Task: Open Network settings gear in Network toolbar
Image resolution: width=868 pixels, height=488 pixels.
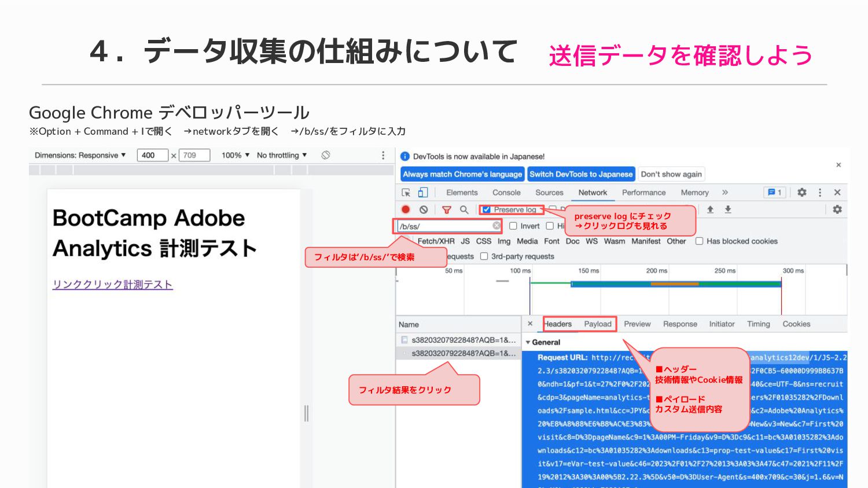Action: pos(837,209)
